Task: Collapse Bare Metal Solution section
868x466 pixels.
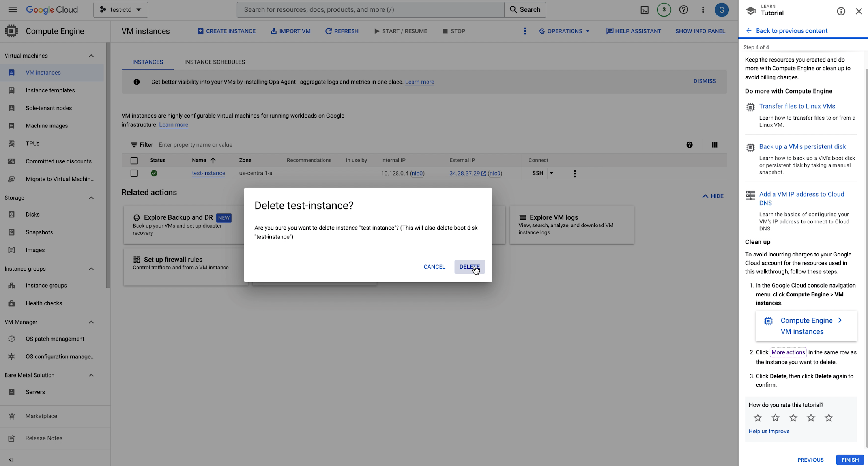Action: pyautogui.click(x=91, y=376)
